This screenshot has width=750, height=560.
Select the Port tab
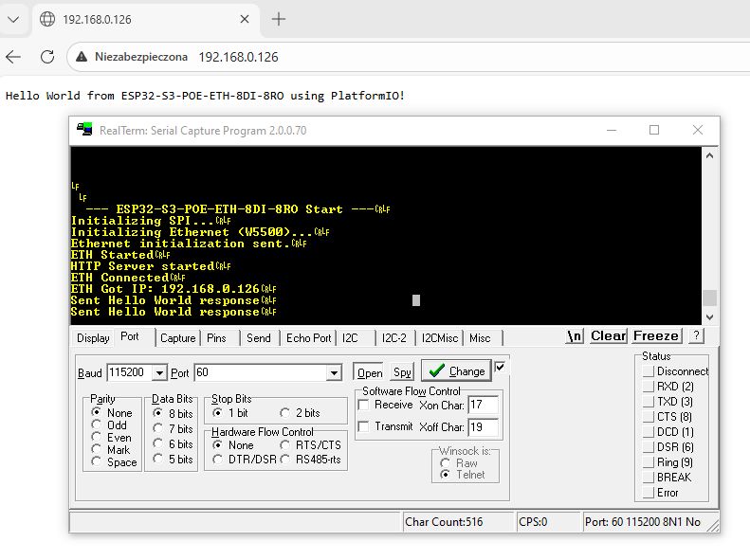(x=130, y=337)
